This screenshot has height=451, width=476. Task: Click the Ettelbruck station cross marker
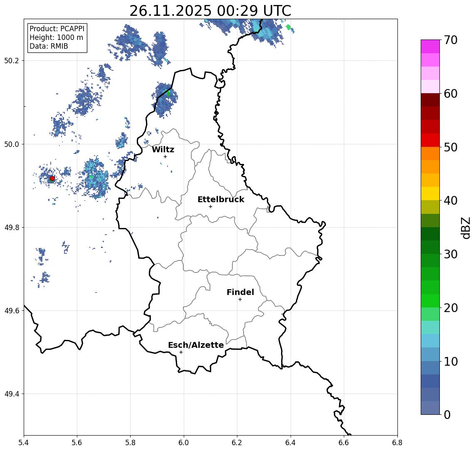(x=210, y=207)
